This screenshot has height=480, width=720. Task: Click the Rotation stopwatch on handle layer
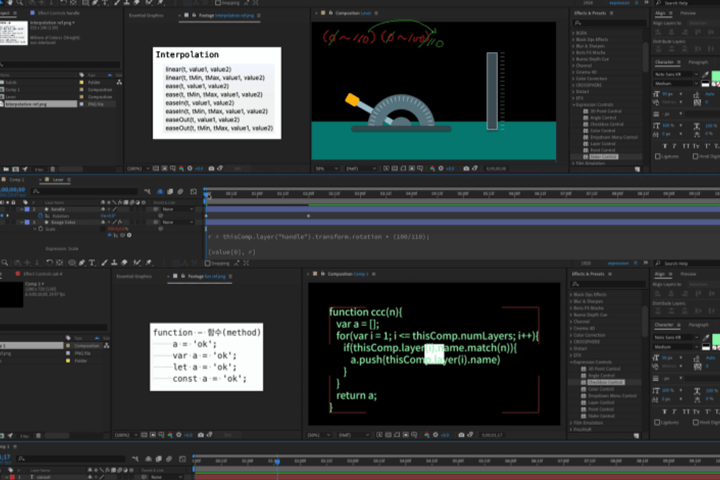40,215
